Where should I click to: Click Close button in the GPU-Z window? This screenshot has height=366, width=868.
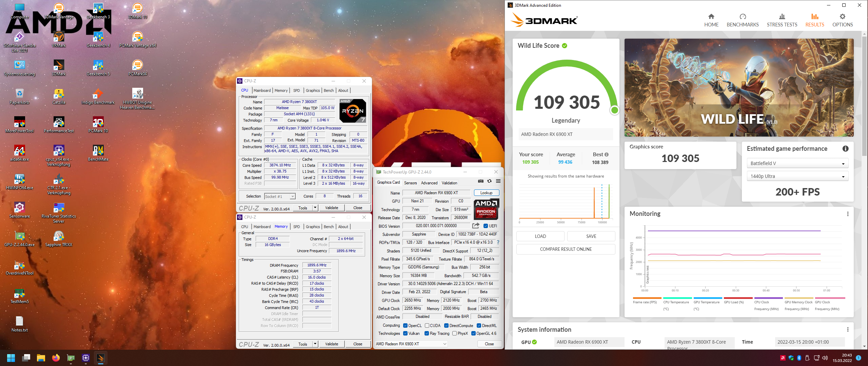[489, 344]
